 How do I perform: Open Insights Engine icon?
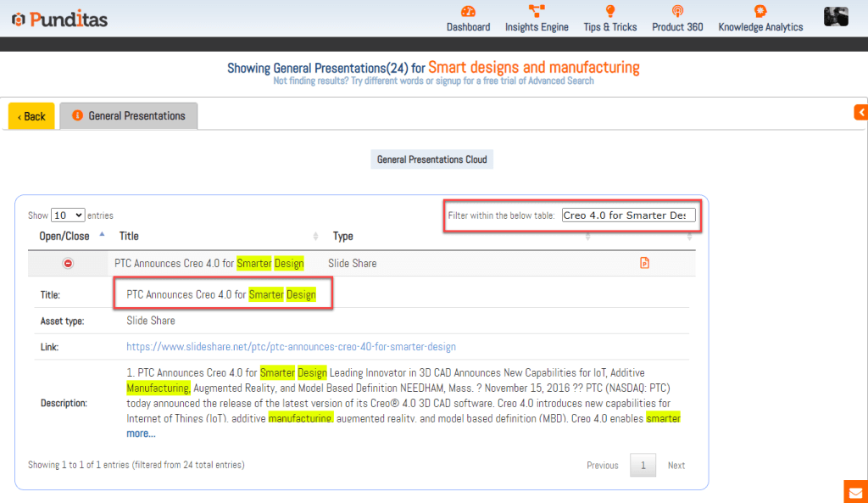pos(537,12)
